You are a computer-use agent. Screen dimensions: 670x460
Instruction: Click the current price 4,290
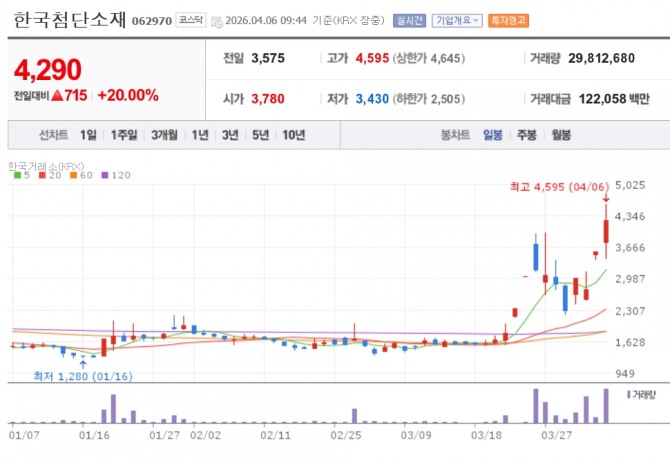(x=47, y=70)
